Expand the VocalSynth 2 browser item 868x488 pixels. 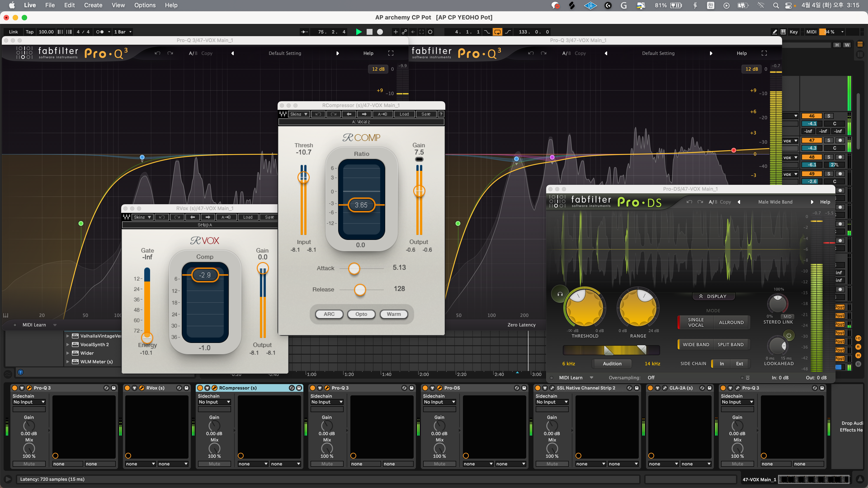coord(68,345)
